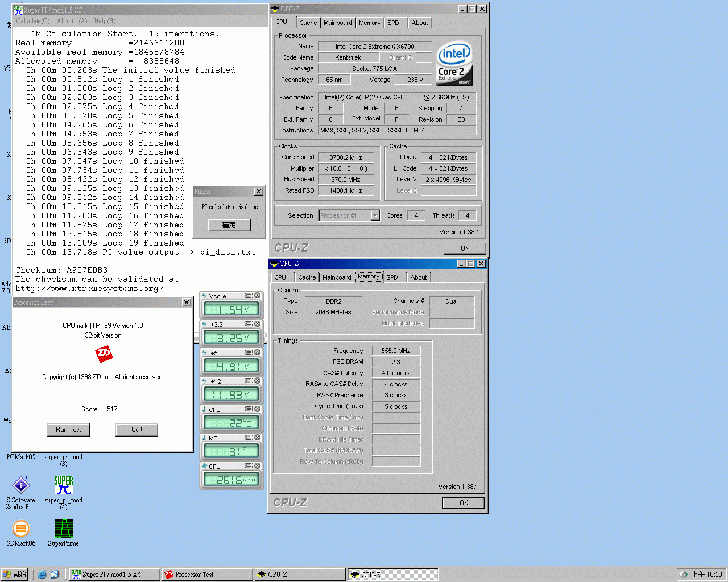
Task: Switch to Mainboard tab in lower CPU-Z
Action: 337,277
